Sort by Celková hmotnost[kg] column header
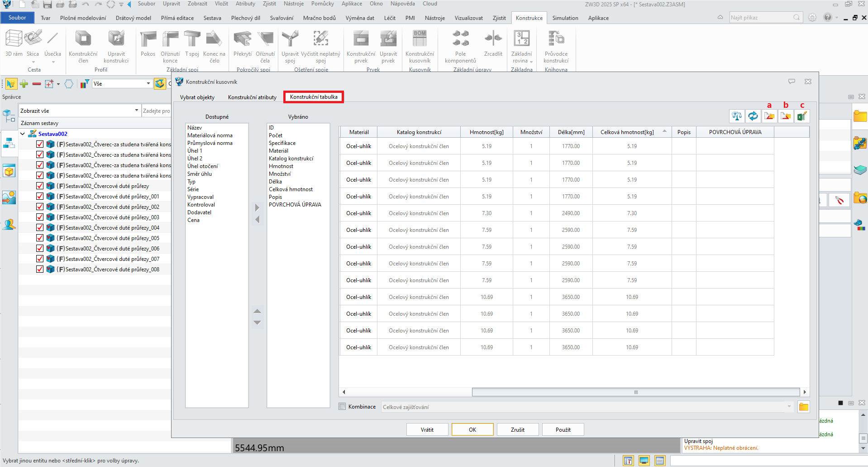The width and height of the screenshot is (868, 467). pyautogui.click(x=632, y=132)
